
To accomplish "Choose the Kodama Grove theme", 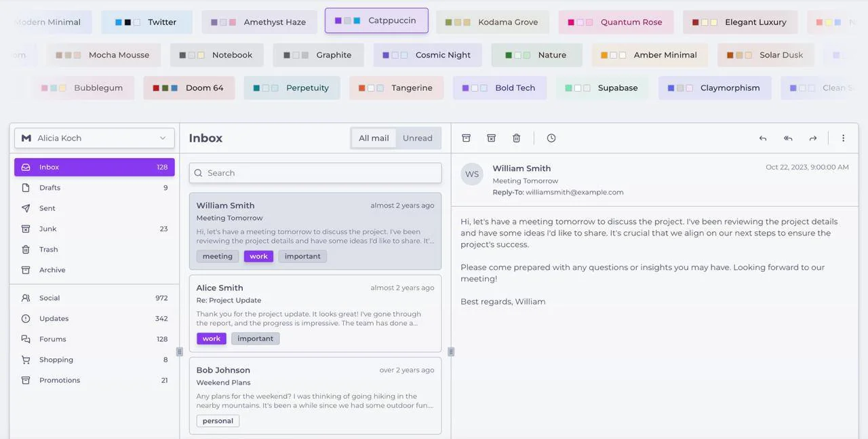I will coord(492,22).
